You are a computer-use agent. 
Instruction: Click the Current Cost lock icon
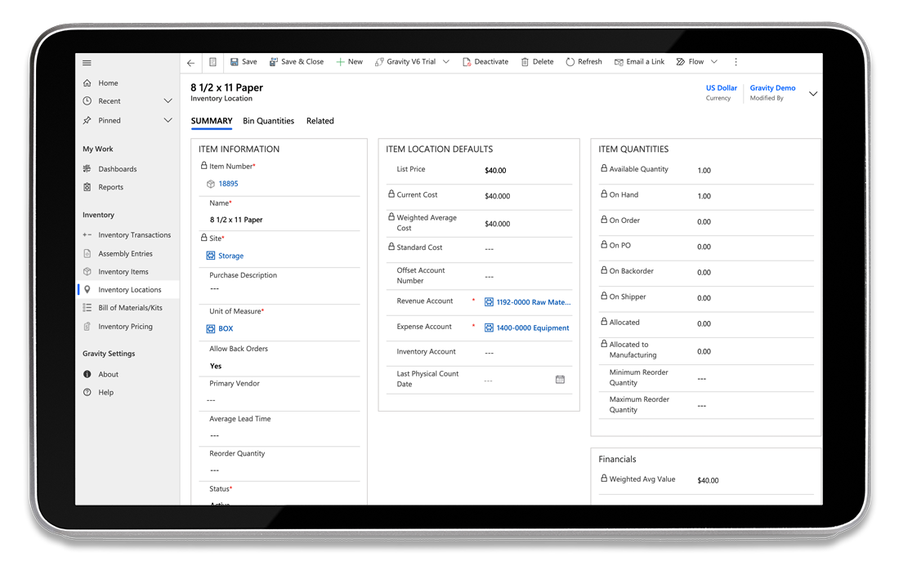point(391,194)
